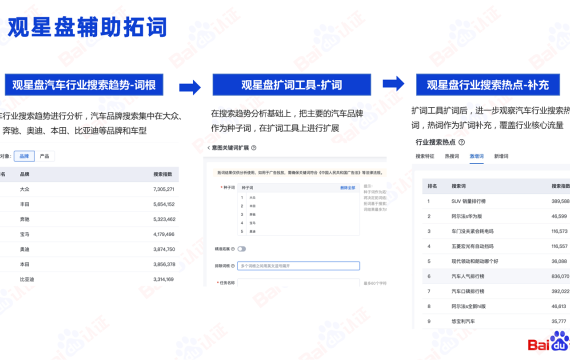Click the 丰田 brand row
This screenshot has width=570, height=360.
89,204
